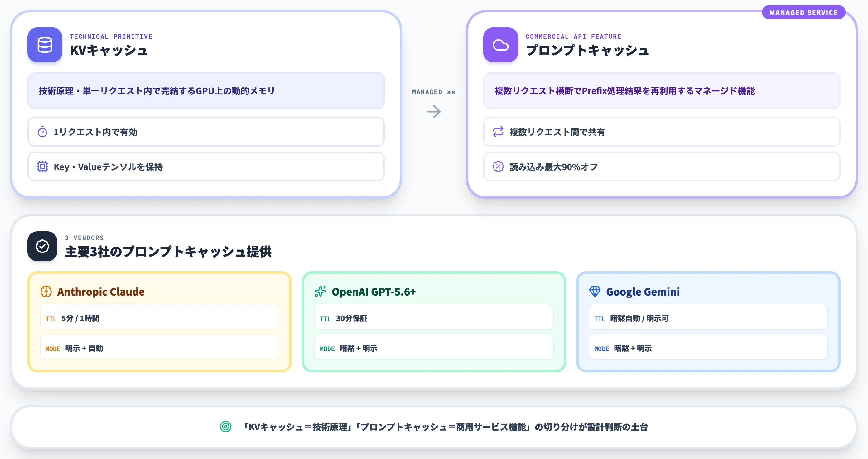Screen dimensions: 868x459
Task: Click the brain icon next to Anthropic Claude
Action: [x=46, y=291]
